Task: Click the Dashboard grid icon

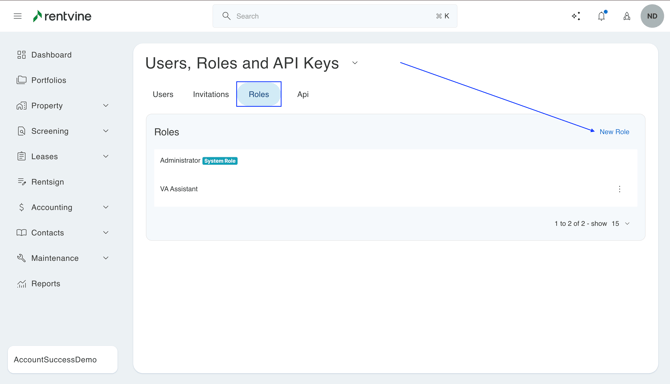Action: tap(21, 55)
